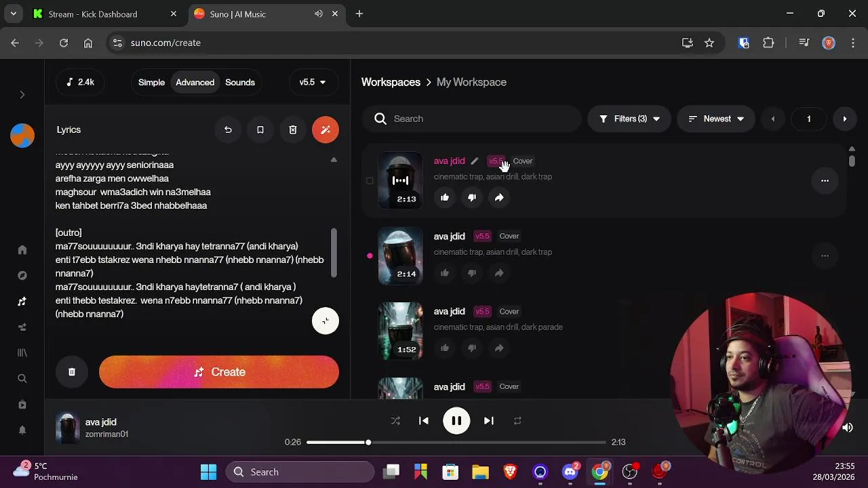Open more options for the 2:14 track
Image resolution: width=868 pixels, height=488 pixels.
point(825,256)
